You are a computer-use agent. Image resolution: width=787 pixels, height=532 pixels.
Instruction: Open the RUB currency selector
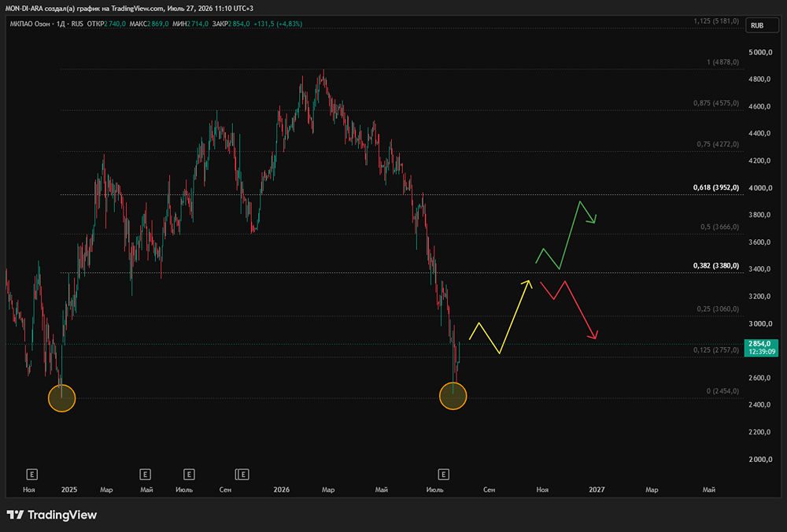coord(757,26)
